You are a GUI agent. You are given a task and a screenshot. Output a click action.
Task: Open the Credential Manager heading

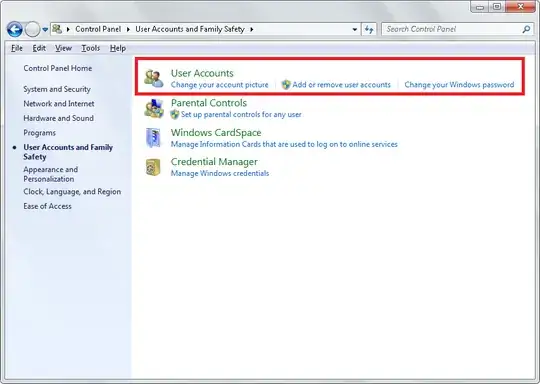point(214,162)
